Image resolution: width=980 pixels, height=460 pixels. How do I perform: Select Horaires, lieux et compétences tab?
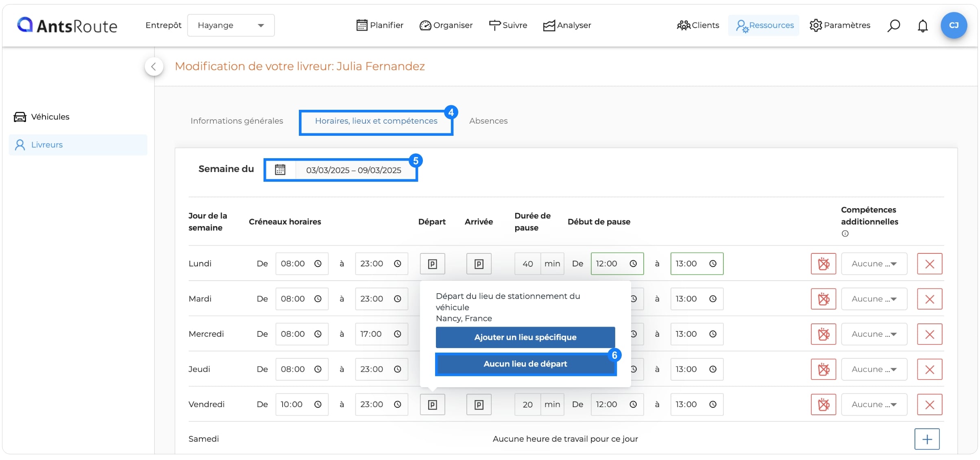pyautogui.click(x=376, y=121)
